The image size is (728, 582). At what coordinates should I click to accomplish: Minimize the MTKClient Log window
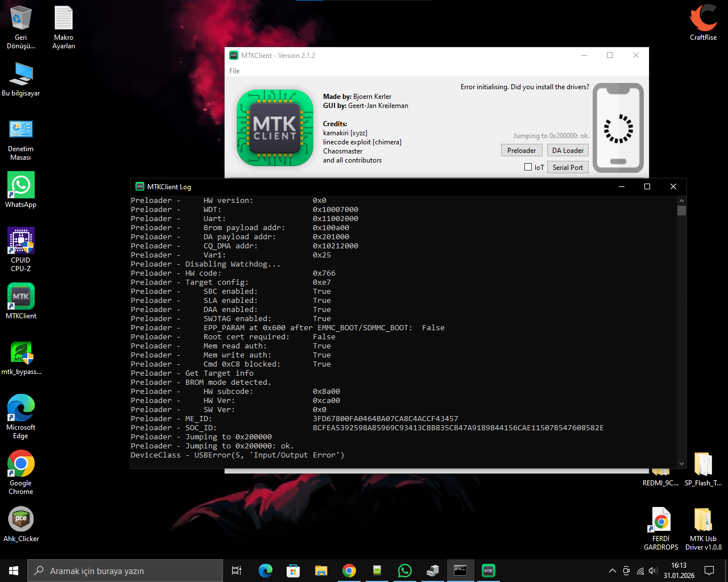[x=621, y=187]
